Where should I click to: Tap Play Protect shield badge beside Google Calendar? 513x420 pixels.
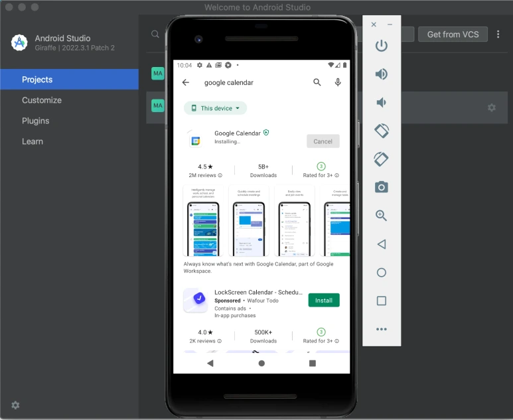266,133
